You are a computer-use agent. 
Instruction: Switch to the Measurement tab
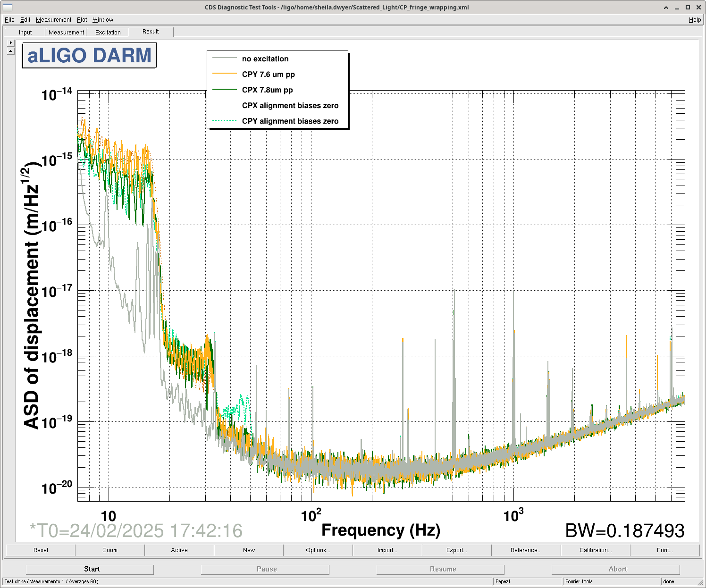(66, 33)
